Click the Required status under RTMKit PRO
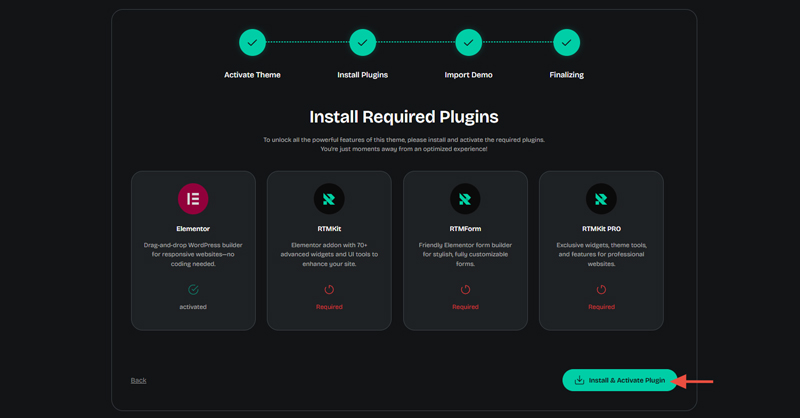The width and height of the screenshot is (800, 418). point(601,307)
